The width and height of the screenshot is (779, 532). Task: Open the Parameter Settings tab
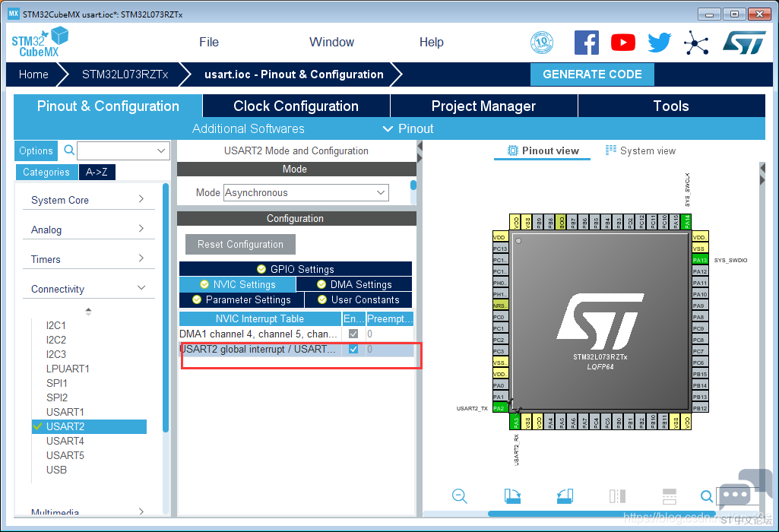coord(242,299)
